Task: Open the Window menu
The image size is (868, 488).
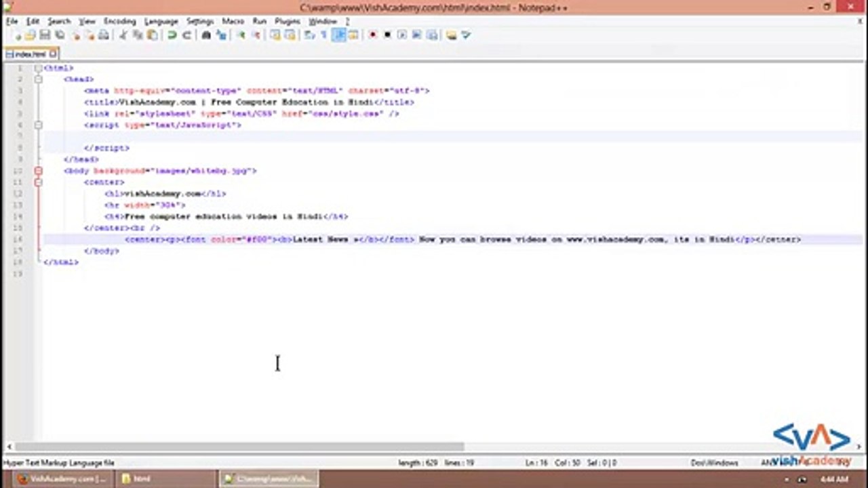Action: [x=323, y=22]
